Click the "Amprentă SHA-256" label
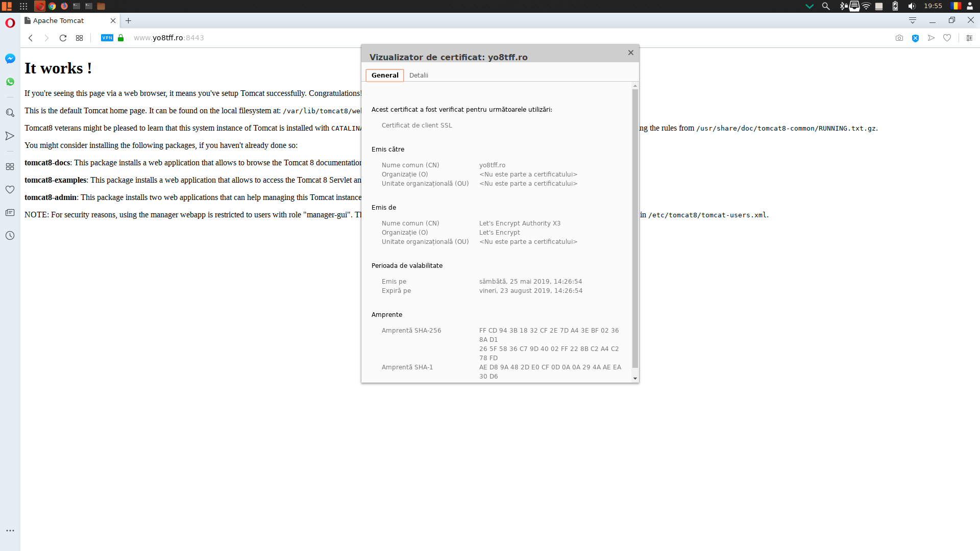 click(x=411, y=331)
